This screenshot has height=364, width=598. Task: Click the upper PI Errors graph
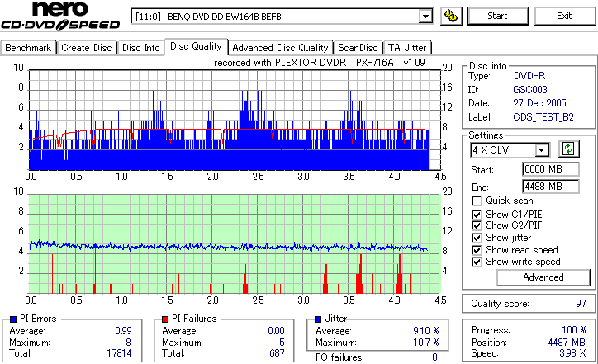[235, 120]
